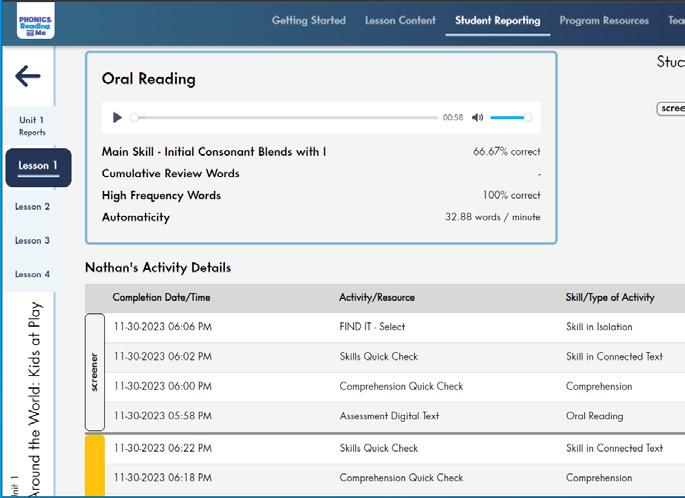Open the Assessment Digital Text activity

389,416
